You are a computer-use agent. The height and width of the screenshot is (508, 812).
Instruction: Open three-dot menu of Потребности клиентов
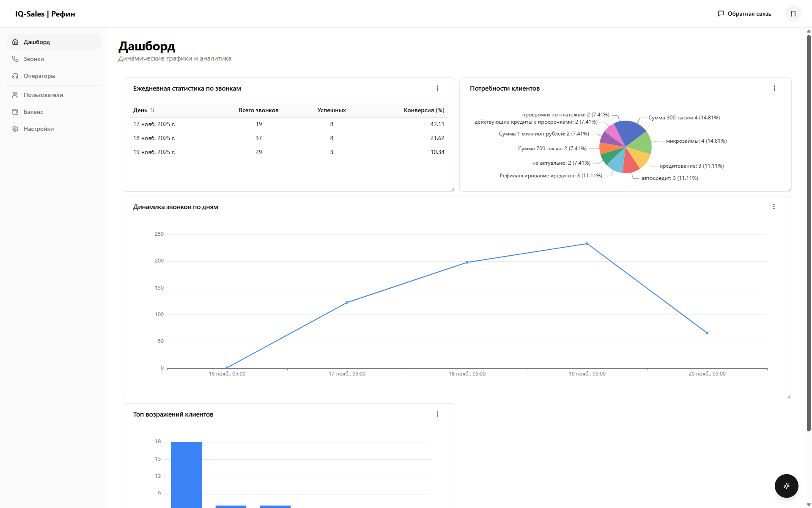point(774,88)
